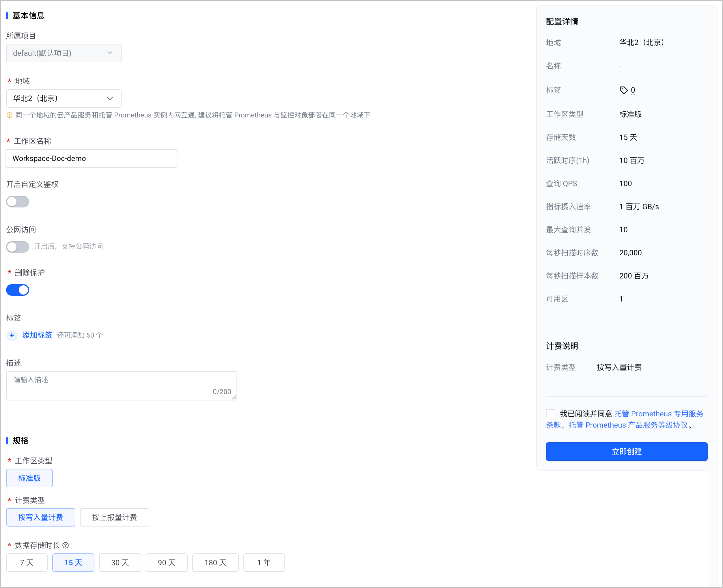Click the 添加标签 link

click(37, 335)
